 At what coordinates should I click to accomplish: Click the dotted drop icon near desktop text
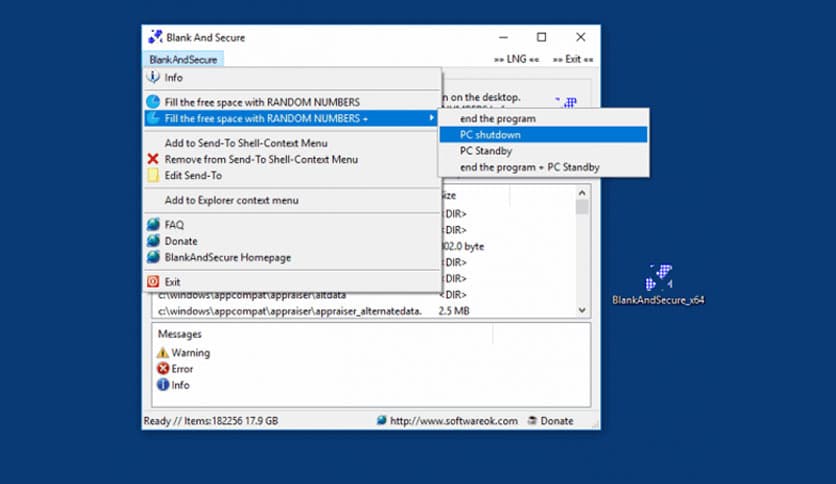tap(567, 101)
